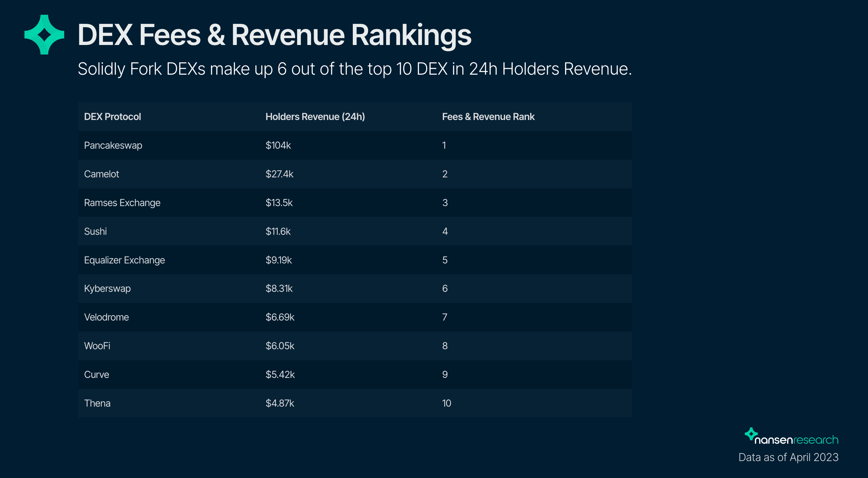Click rank 2 in Camelot row

445,174
